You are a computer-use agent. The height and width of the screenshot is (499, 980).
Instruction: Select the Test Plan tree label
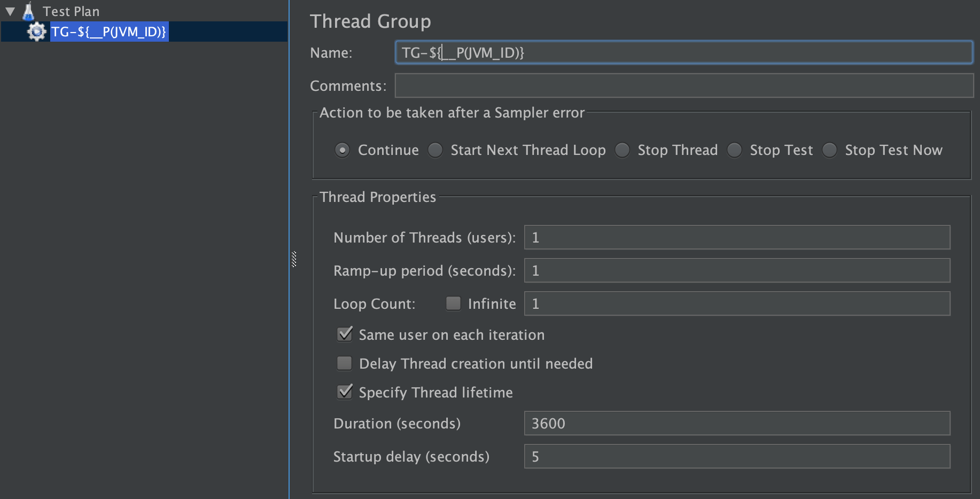[x=71, y=11]
